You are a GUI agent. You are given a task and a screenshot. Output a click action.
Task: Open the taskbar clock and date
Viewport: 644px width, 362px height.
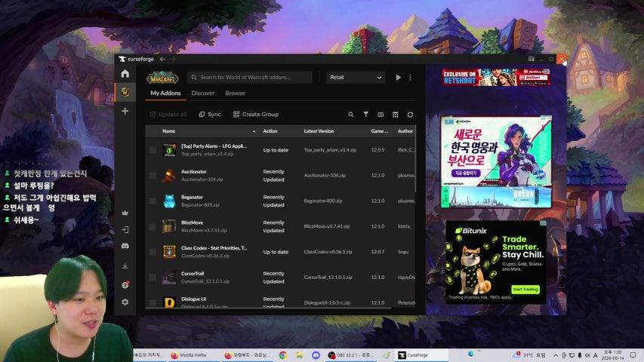[x=613, y=354]
